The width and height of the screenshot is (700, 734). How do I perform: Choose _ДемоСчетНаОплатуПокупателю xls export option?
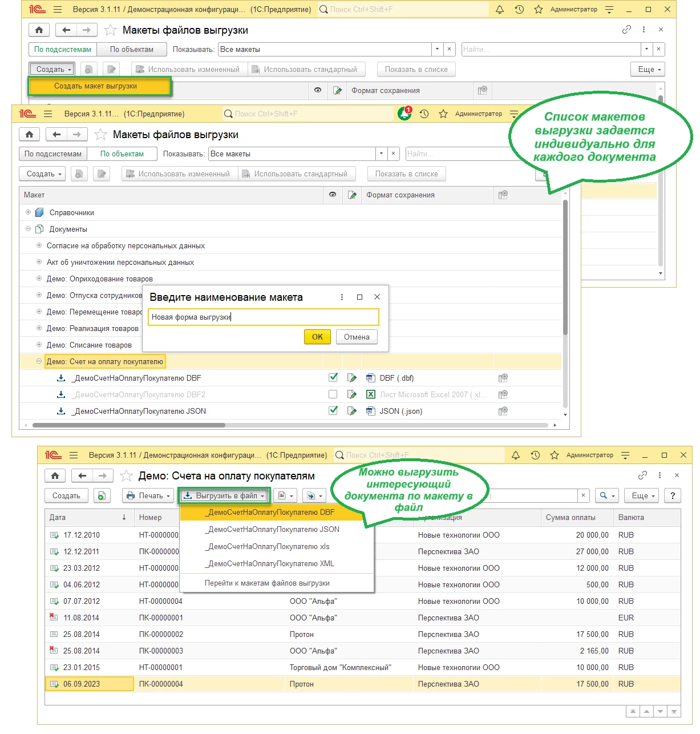277,547
